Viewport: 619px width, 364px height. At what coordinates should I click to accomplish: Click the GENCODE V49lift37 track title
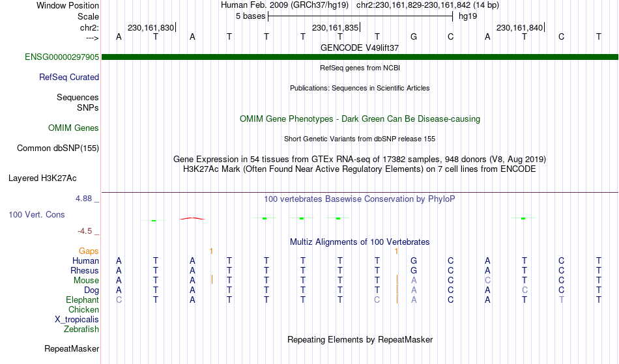click(x=360, y=48)
